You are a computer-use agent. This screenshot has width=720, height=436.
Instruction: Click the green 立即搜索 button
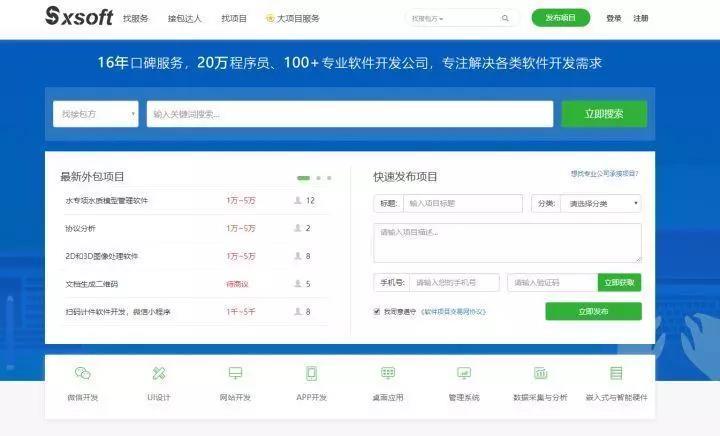tap(604, 114)
